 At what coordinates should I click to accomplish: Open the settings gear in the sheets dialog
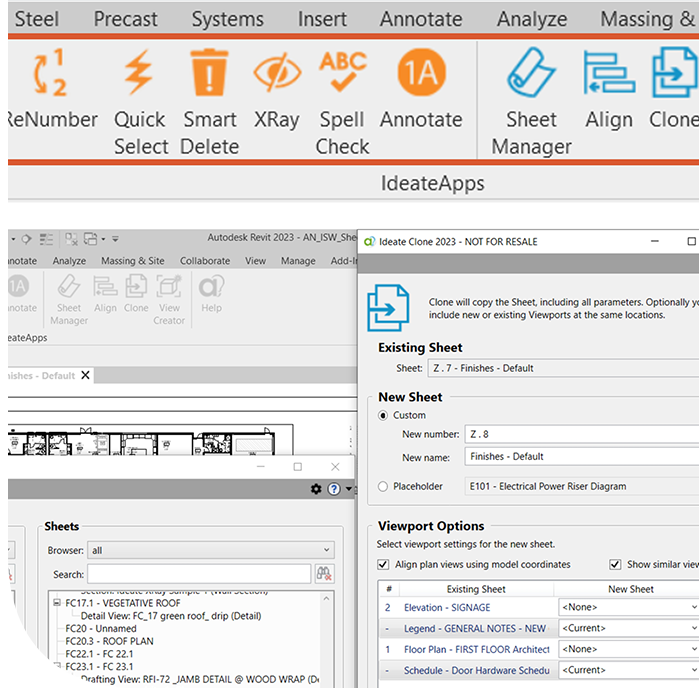click(x=316, y=489)
